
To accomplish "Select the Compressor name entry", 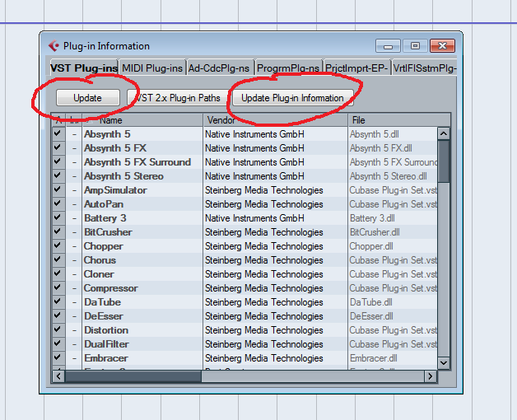I will point(111,288).
